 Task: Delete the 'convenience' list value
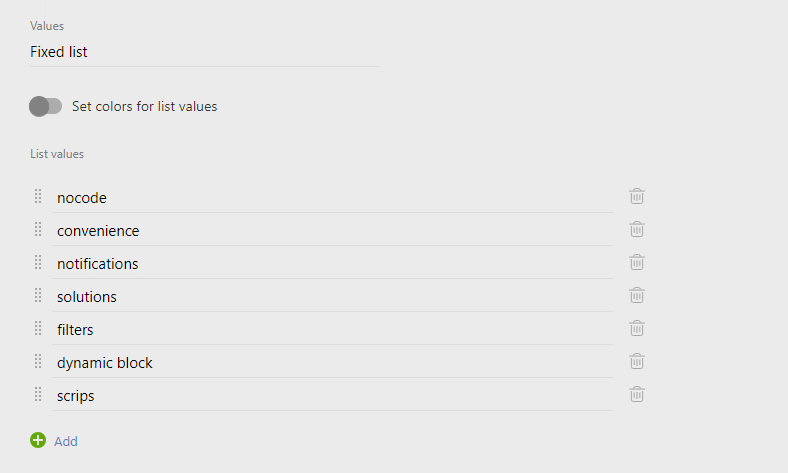coord(637,229)
